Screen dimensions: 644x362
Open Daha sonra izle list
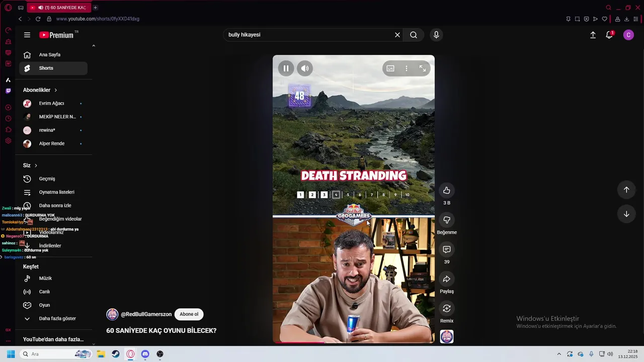pos(53,206)
